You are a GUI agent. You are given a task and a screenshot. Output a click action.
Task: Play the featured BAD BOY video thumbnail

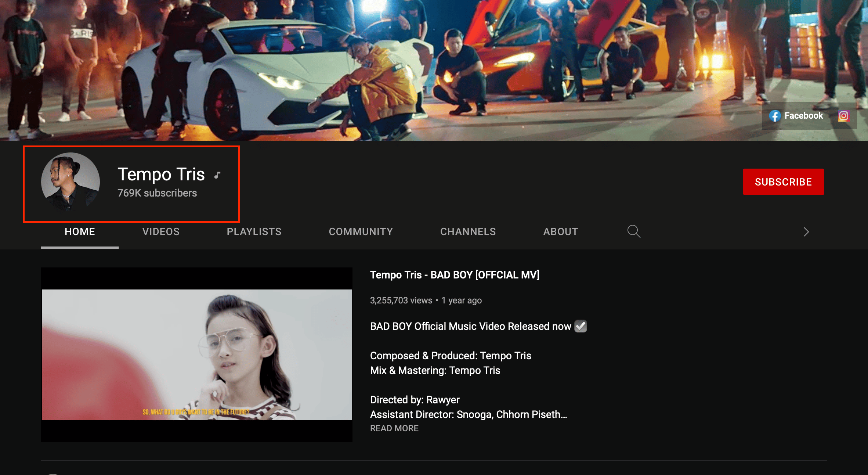[197, 355]
